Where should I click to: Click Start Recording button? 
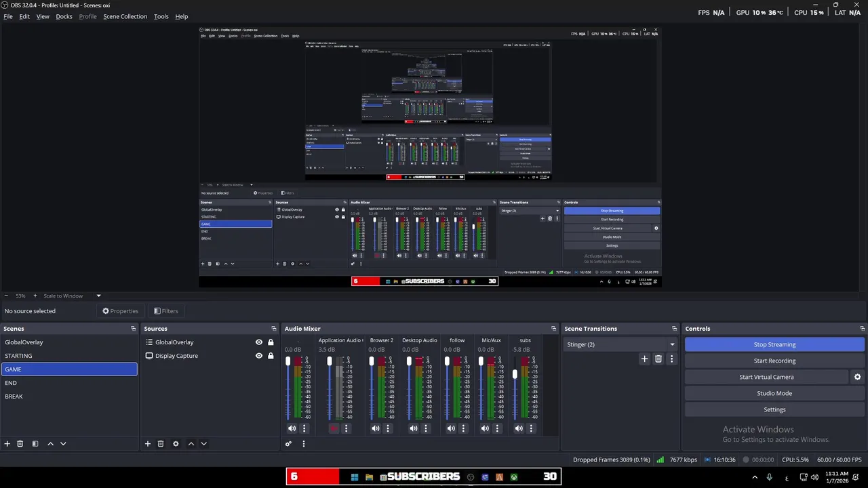point(774,361)
